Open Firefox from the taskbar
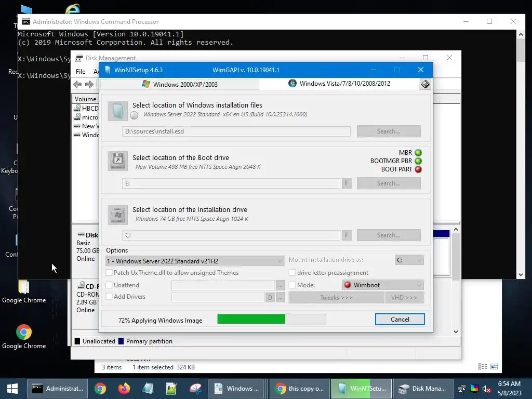Screen dimensions: 532x399 124,389
